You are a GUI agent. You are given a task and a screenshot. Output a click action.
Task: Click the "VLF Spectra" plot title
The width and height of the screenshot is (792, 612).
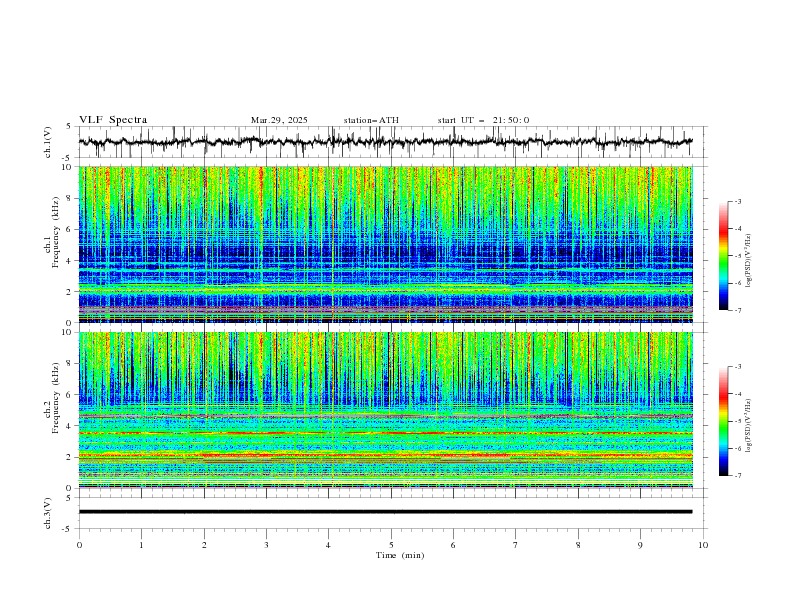[x=113, y=120]
